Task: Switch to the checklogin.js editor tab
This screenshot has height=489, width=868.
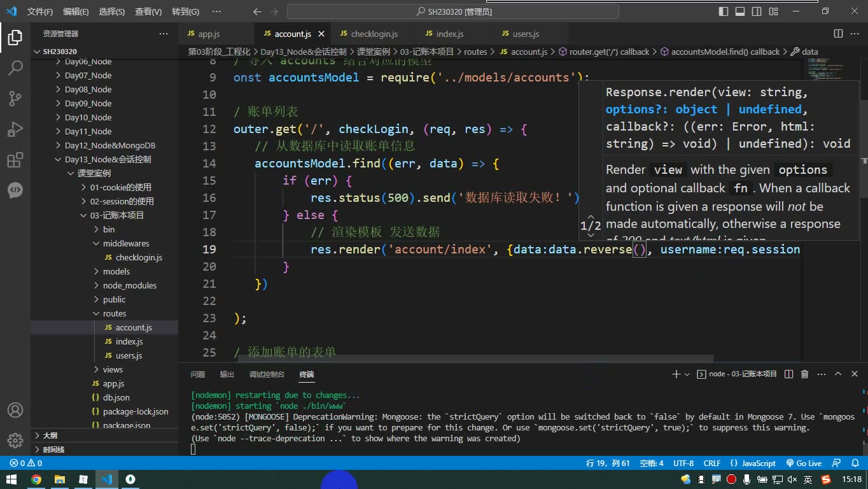Action: [x=374, y=34]
